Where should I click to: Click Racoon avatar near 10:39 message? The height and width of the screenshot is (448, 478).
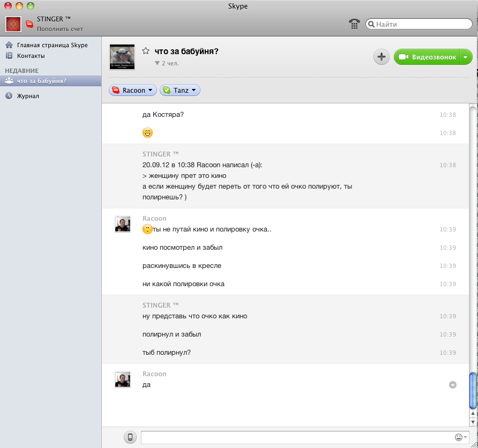[x=123, y=224]
